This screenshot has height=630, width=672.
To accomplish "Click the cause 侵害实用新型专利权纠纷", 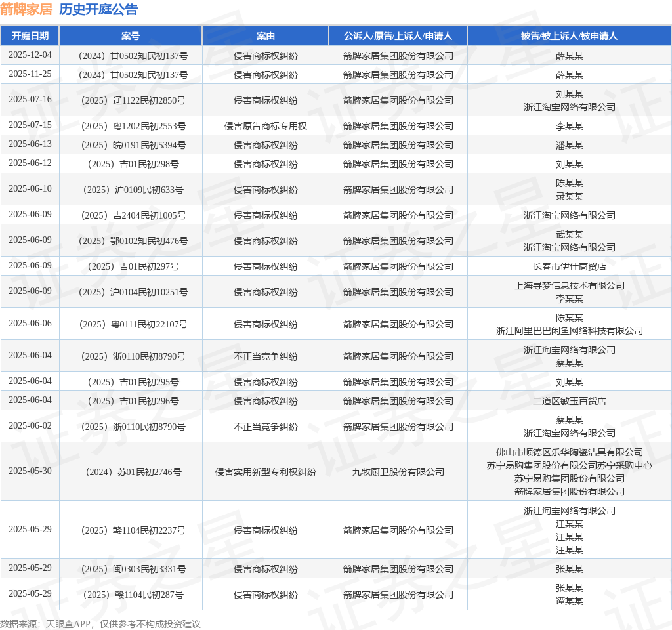I will click(265, 472).
